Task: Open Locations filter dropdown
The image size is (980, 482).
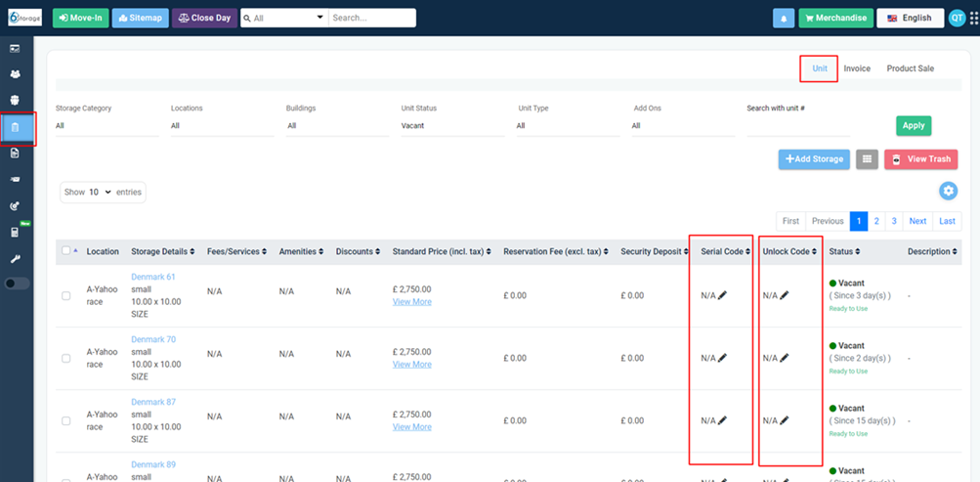Action: tap(222, 126)
